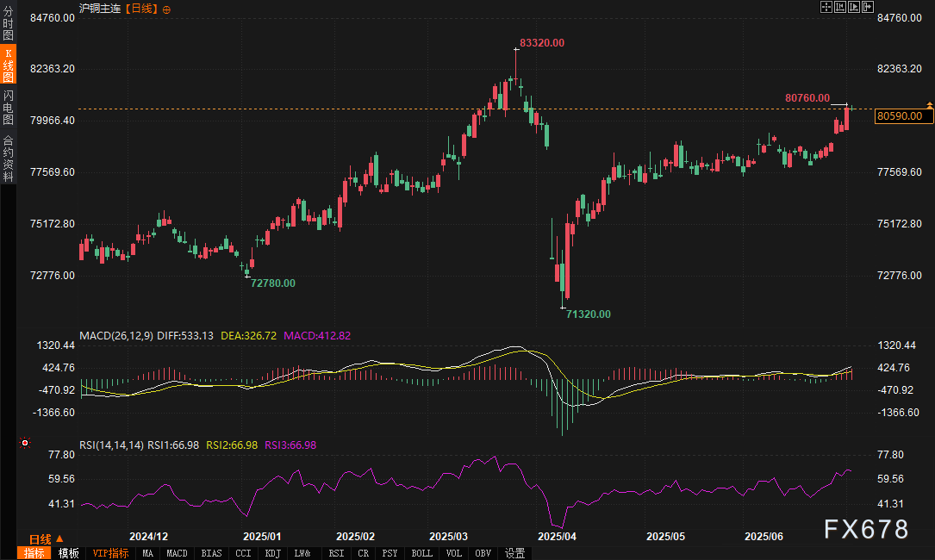The height and width of the screenshot is (560, 935).
Task: Click the small red icon beside the RSI label
Action: pyautogui.click(x=24, y=444)
